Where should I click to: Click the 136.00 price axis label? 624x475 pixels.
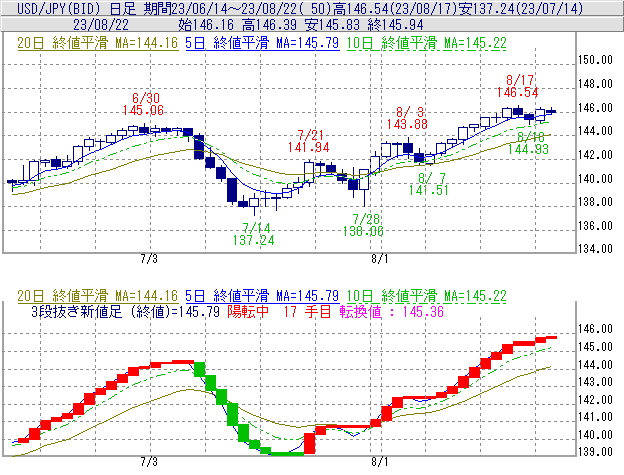pyautogui.click(x=595, y=226)
